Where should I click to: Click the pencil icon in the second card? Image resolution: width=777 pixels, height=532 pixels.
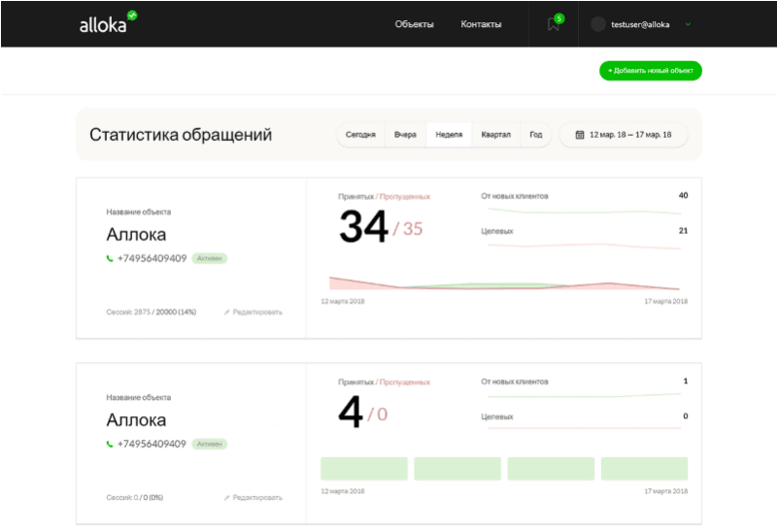point(227,497)
